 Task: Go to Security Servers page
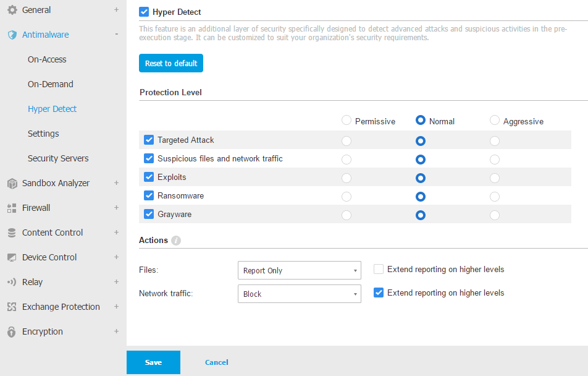(x=58, y=158)
